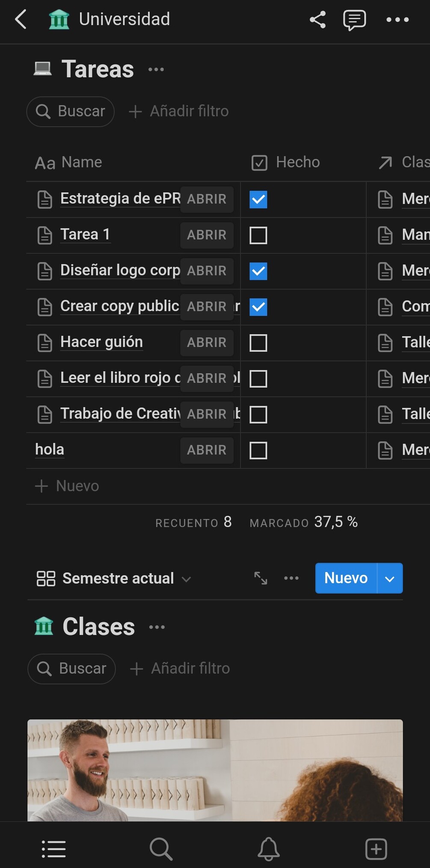
Task: Open the sidebar list icon
Action: [54, 849]
